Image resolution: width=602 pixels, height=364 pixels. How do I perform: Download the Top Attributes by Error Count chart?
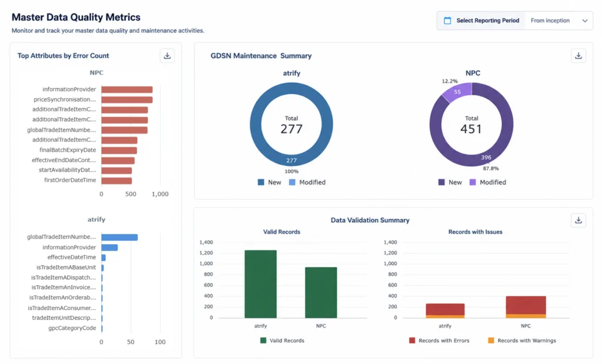167,56
